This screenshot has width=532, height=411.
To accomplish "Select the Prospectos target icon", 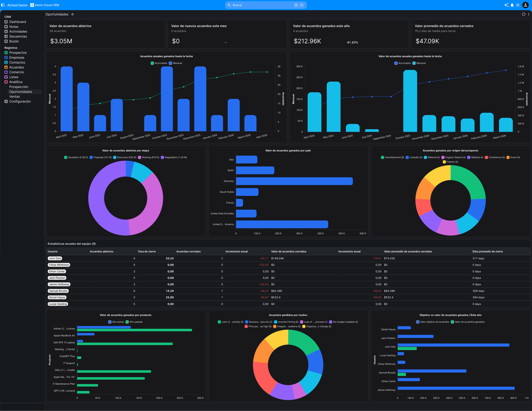I will (6, 53).
